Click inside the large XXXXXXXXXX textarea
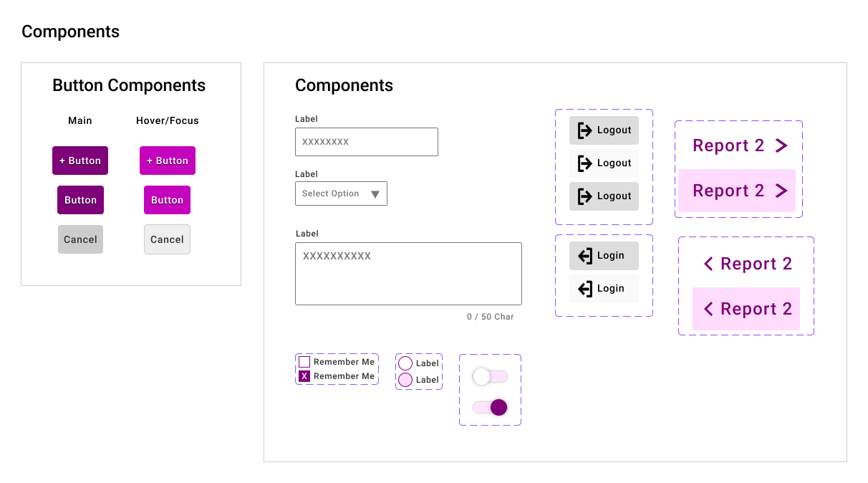 pyautogui.click(x=408, y=274)
